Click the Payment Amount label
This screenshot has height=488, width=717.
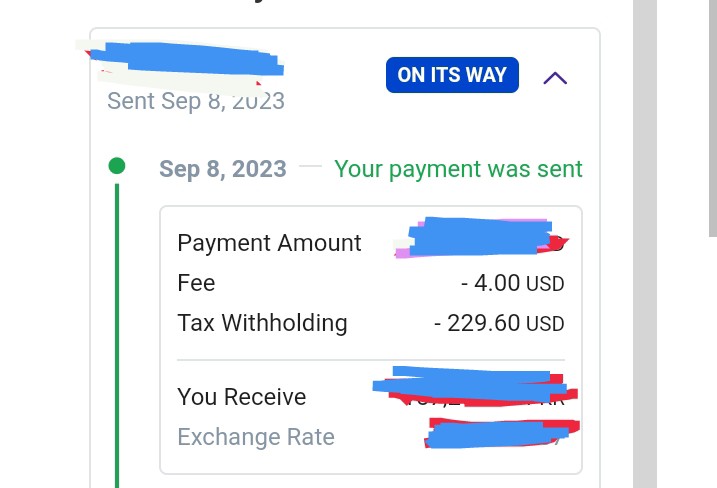[269, 243]
